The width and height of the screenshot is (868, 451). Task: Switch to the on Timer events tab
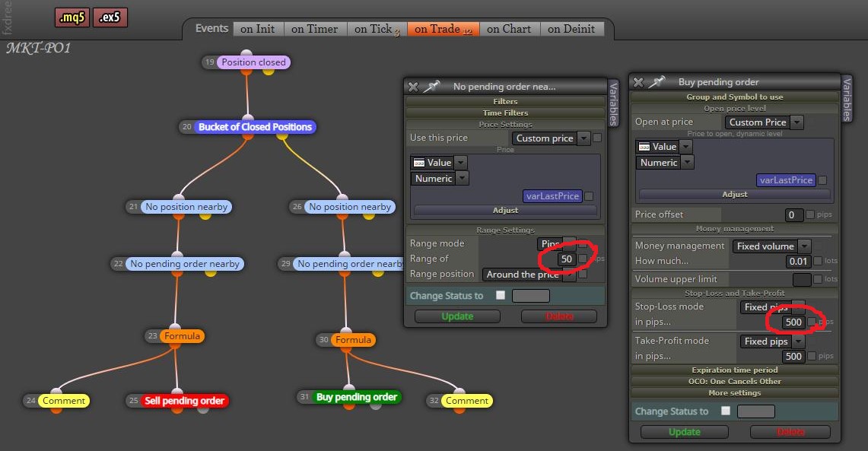(x=315, y=29)
